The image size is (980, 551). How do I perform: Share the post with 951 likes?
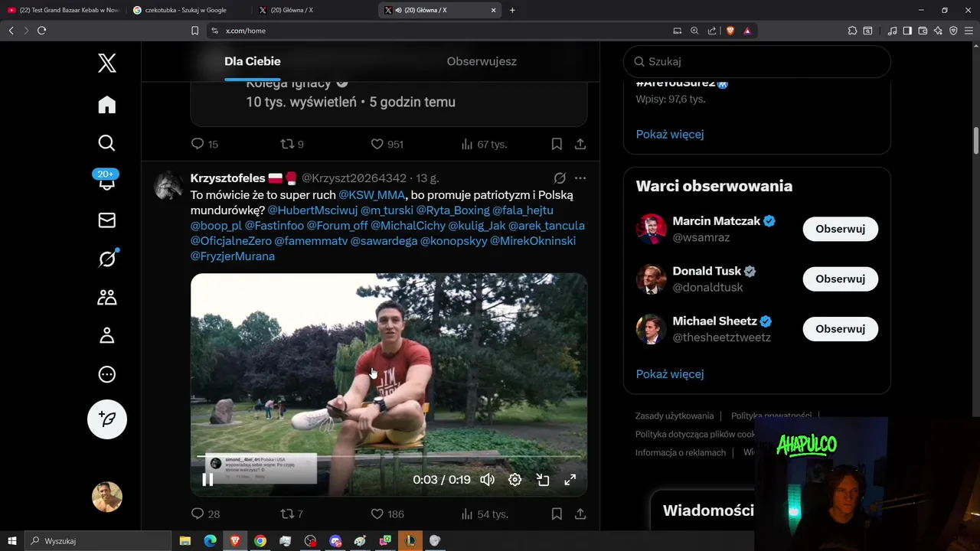click(x=580, y=144)
